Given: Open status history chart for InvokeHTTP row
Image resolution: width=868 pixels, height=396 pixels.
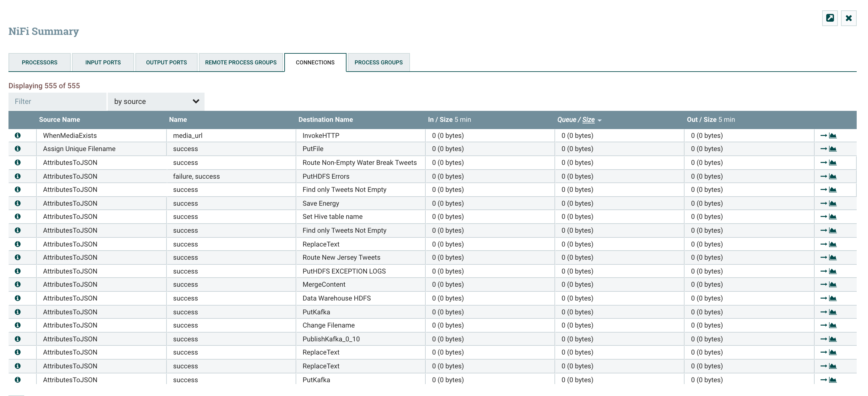Looking at the screenshot, I should click(x=833, y=135).
